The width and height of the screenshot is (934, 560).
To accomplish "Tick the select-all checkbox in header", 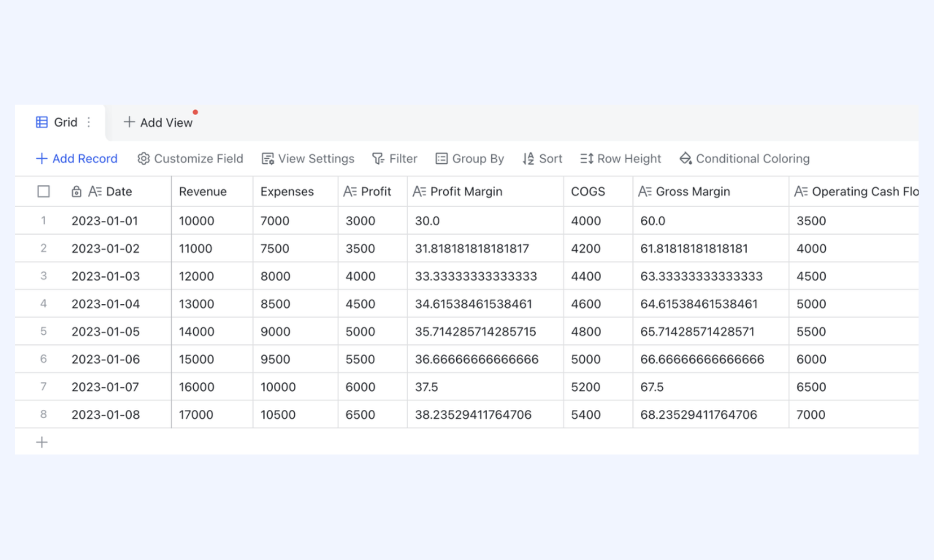I will pyautogui.click(x=43, y=191).
